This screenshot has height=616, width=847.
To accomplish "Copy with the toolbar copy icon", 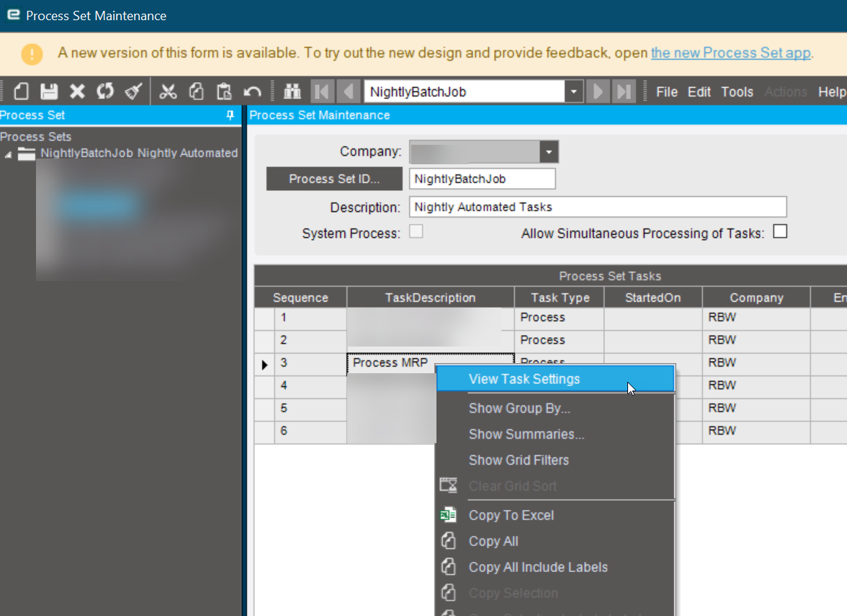I will [x=196, y=91].
